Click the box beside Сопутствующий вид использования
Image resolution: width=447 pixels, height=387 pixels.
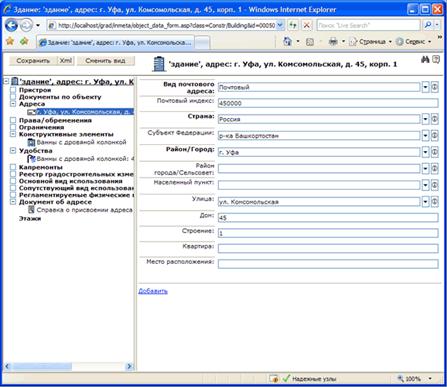coord(13,188)
